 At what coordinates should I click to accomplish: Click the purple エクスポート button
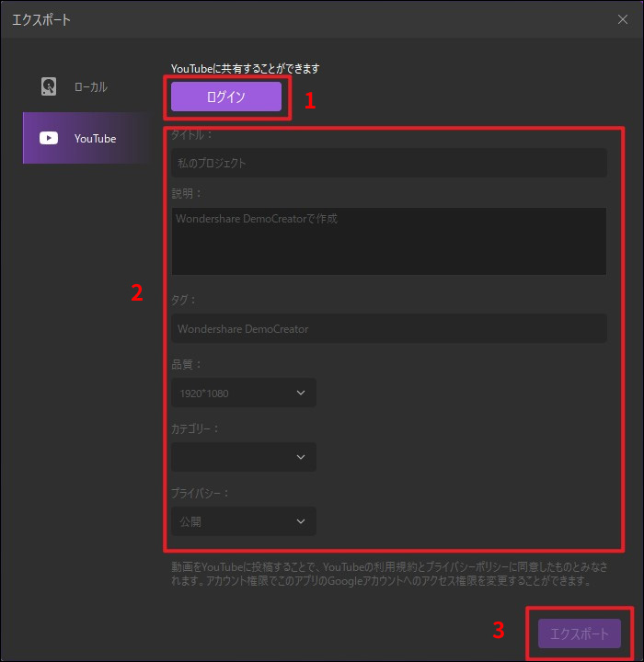(x=580, y=633)
